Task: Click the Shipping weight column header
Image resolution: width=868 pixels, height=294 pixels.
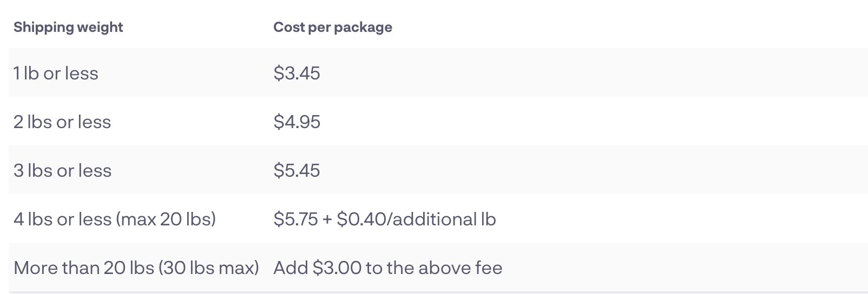Action: [68, 27]
